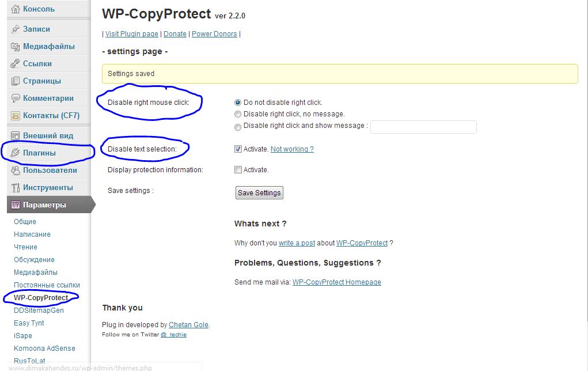Open Написание settings submenu
The height and width of the screenshot is (371, 588).
tap(32, 234)
